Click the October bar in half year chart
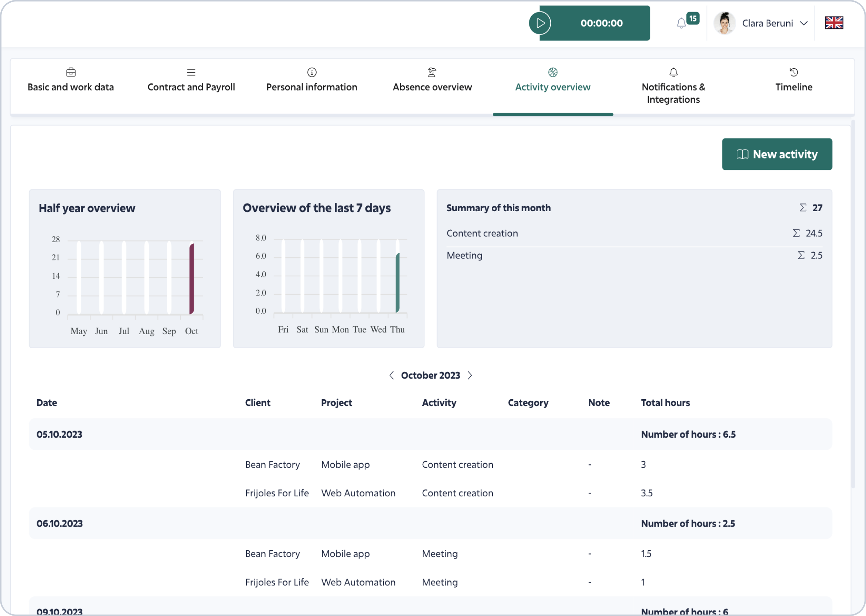Screen dimensions: 866x616 pos(192,279)
